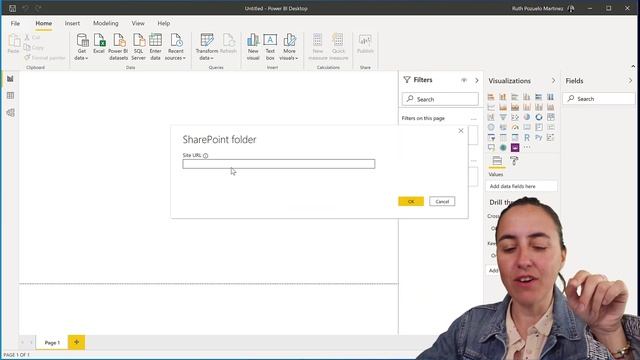
Task: Select the Slicer visual
Action: (491, 138)
